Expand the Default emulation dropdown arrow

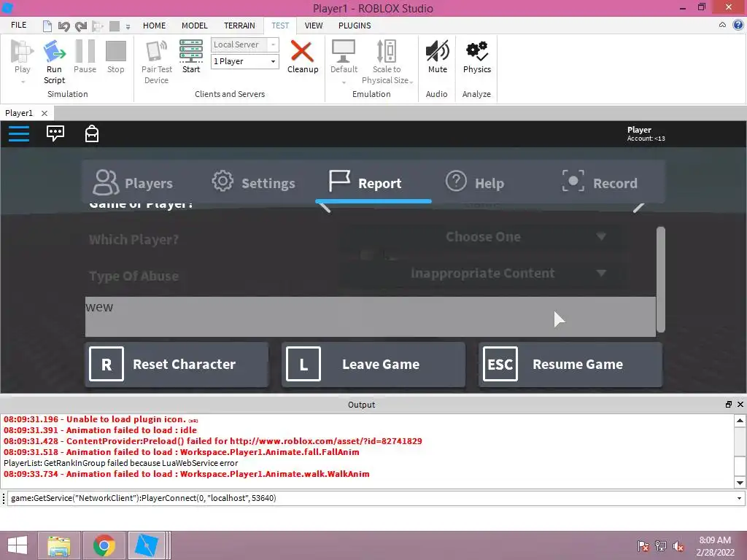[x=344, y=82]
